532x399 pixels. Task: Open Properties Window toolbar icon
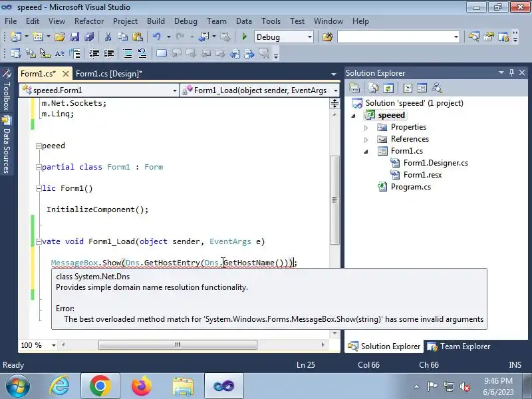[489, 37]
